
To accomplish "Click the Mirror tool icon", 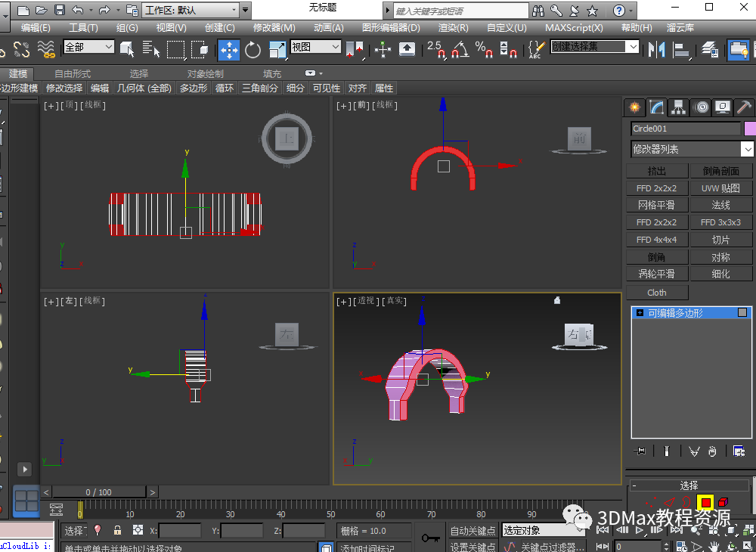I will (658, 50).
